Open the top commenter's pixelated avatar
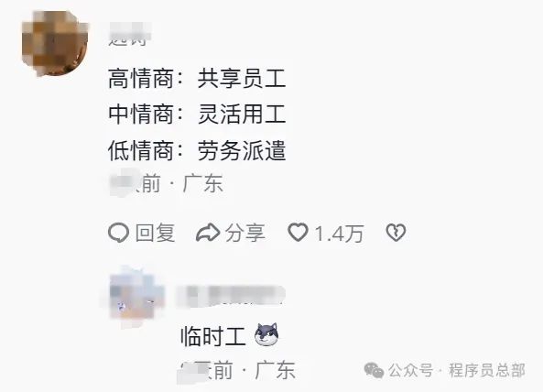The image size is (543, 392). [54, 43]
